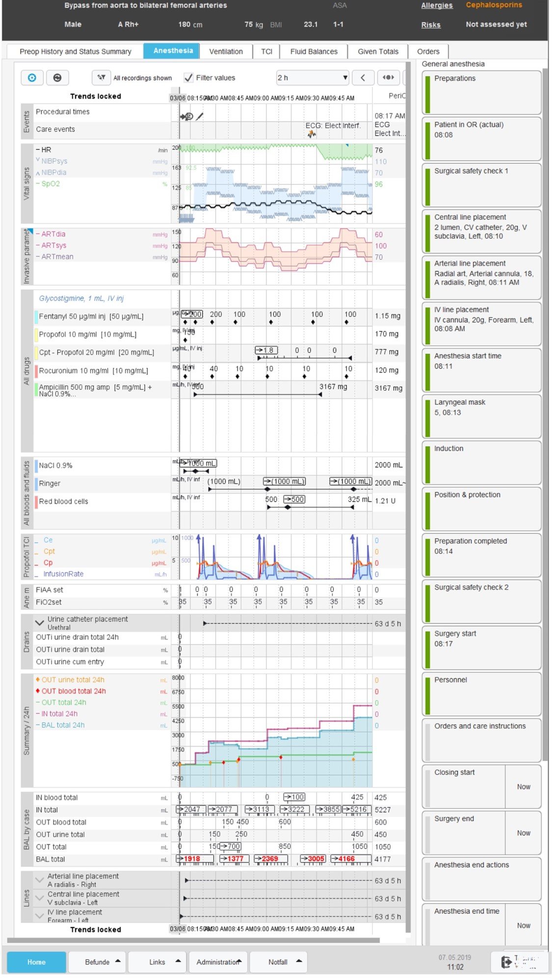Click the Red blood cells 500 arrow box
Viewport: 552px width, 980px height.
294,499
